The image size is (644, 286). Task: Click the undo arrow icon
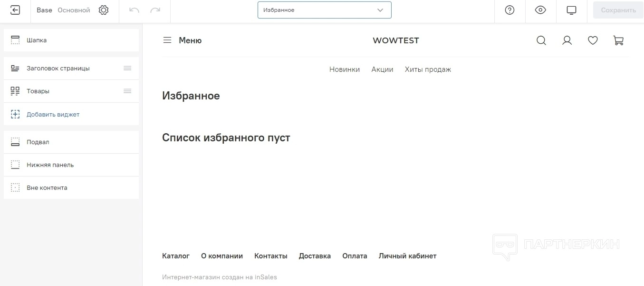pyautogui.click(x=134, y=10)
